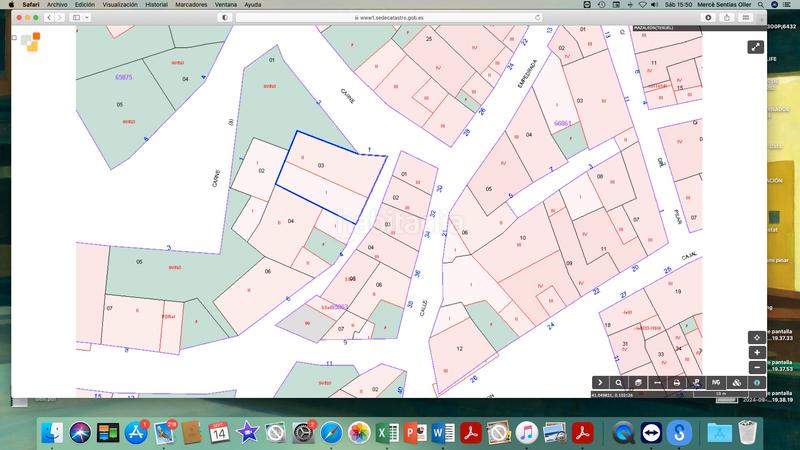Open the map layers tool
The image size is (800, 450).
click(x=638, y=382)
